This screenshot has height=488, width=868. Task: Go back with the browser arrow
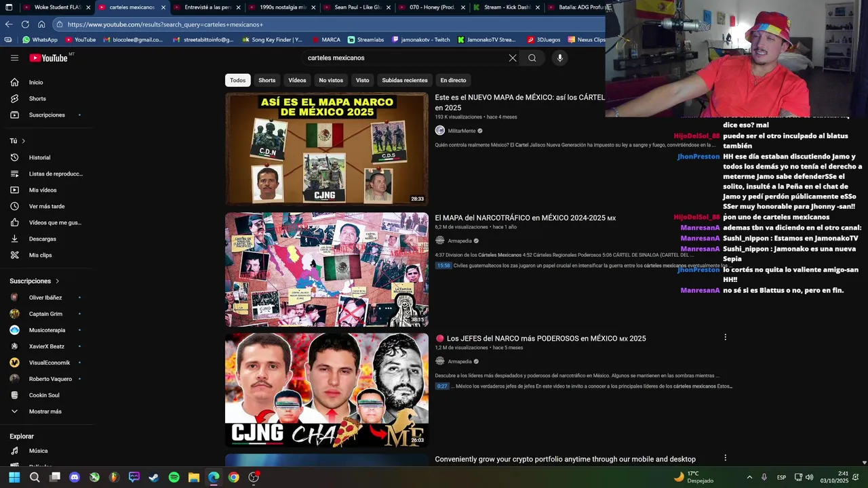(9, 24)
